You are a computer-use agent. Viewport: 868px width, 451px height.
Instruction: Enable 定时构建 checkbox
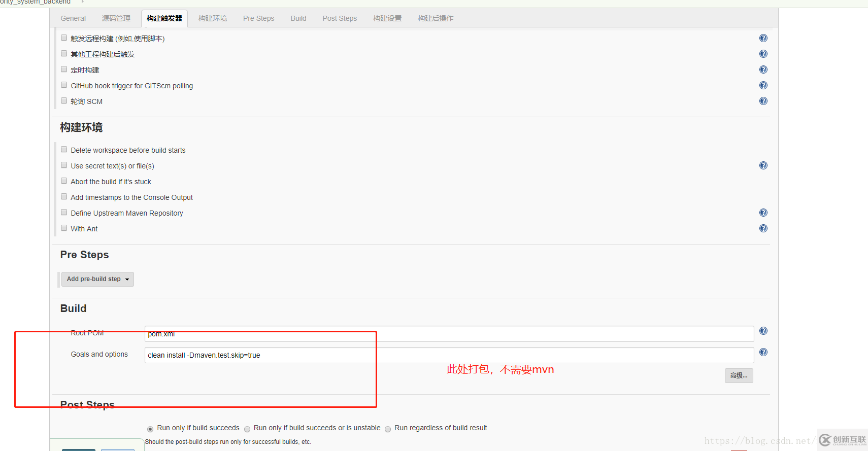click(x=64, y=69)
